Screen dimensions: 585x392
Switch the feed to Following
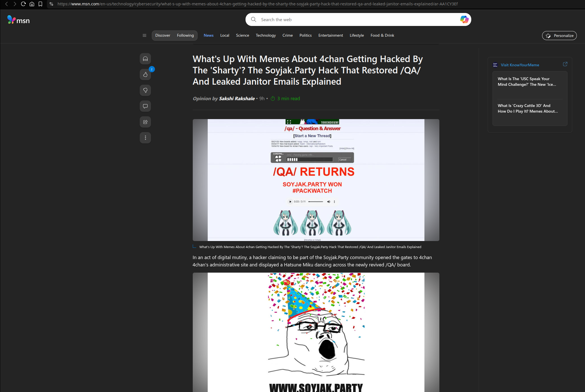(x=185, y=35)
